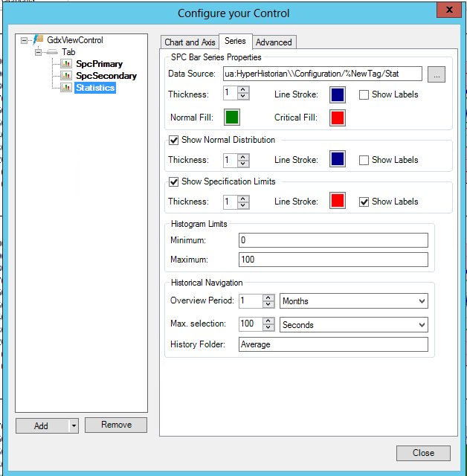Image resolution: width=467 pixels, height=476 pixels.
Task: Select the SpcPrimary chart icon in tree
Action: tap(66, 65)
